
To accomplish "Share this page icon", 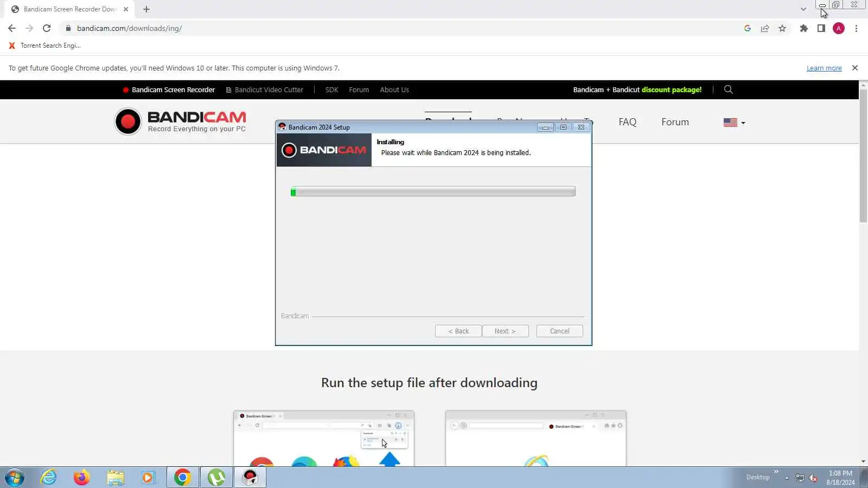I will coord(765,28).
